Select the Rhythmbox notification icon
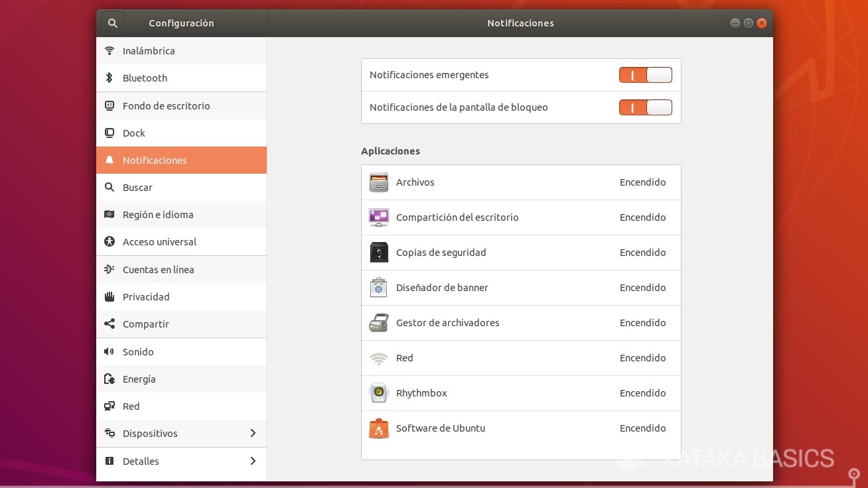Viewport: 868px width, 488px height. pyautogui.click(x=378, y=393)
